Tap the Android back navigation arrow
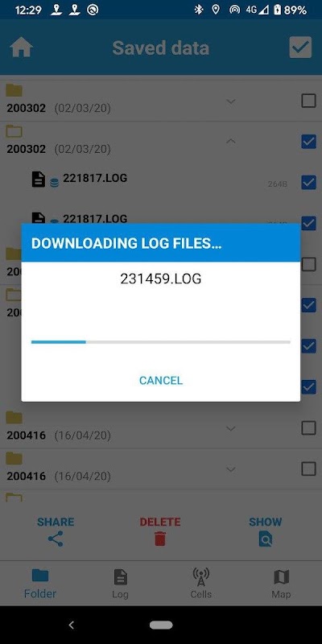The height and width of the screenshot is (644, 322). (71, 625)
